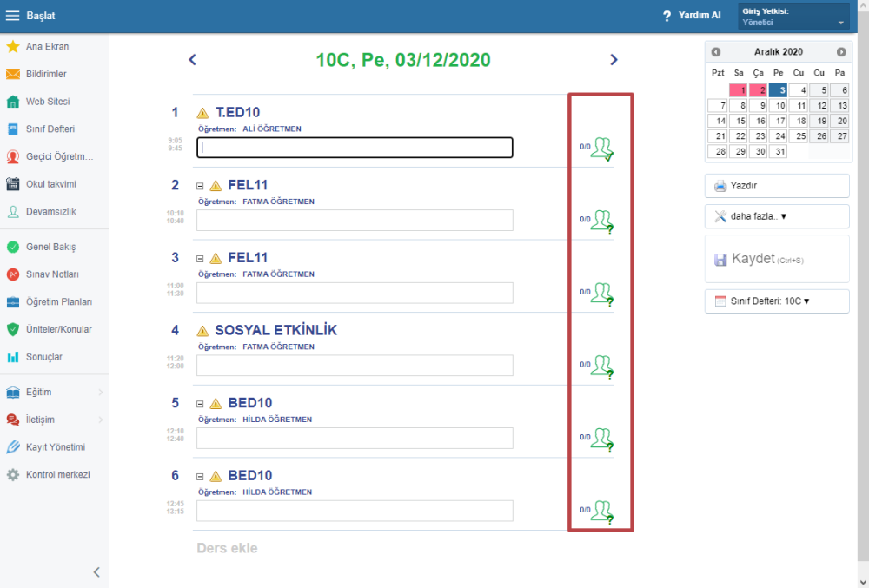
Task: Open attendance icon for lesson 4 SOSYAL ETKİNLİK
Action: (601, 366)
